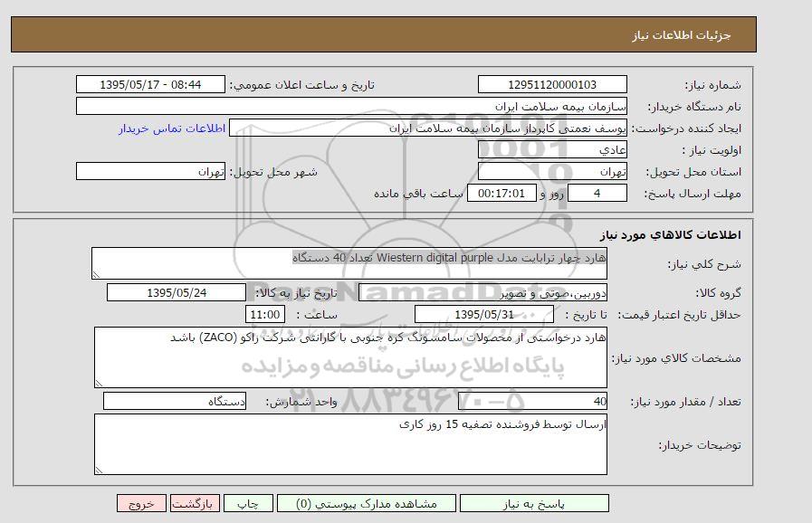Click the remaining time field 00:17:01
The image size is (812, 523).
502,193
